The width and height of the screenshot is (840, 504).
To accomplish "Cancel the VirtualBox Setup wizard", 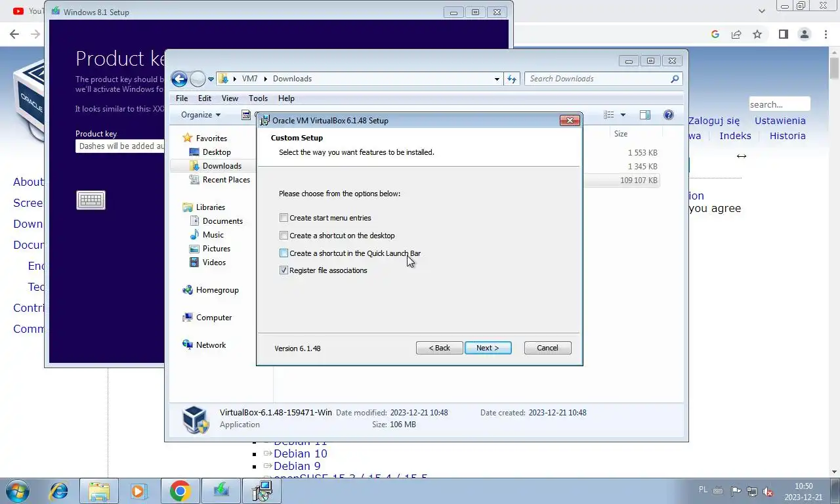I will (x=547, y=348).
